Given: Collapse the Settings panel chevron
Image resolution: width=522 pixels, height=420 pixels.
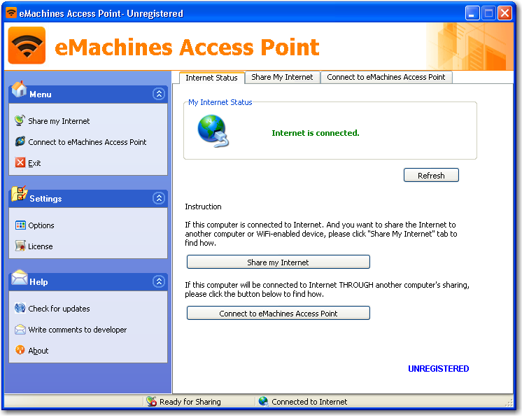Looking at the screenshot, I should pos(159,198).
